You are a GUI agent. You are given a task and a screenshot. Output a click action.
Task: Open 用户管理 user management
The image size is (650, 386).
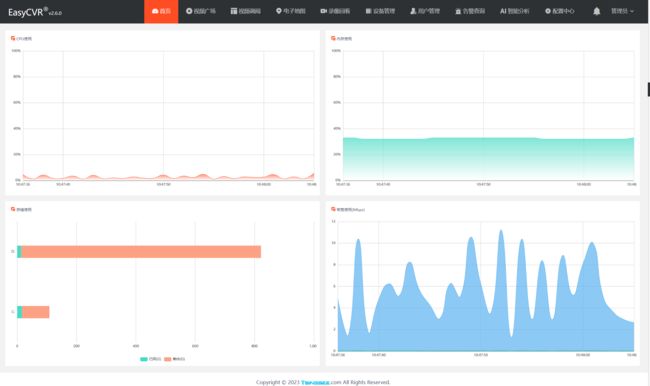tap(425, 11)
